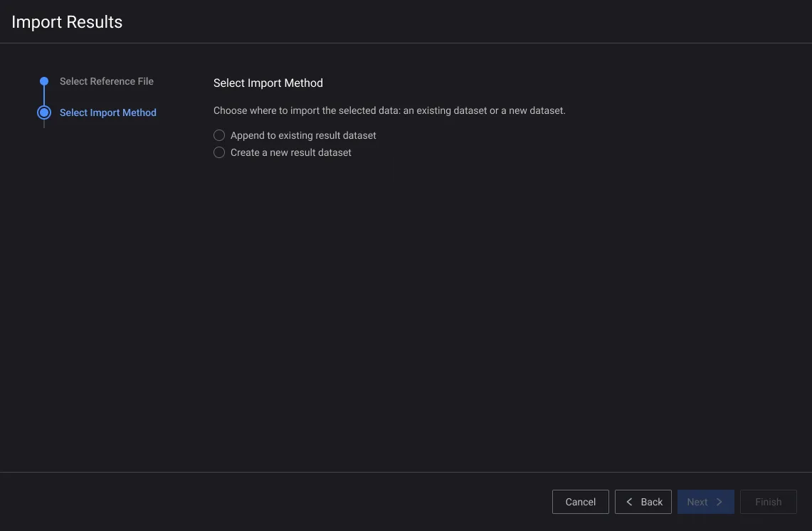Image resolution: width=812 pixels, height=531 pixels.
Task: Click the Cancel button
Action: [580, 502]
